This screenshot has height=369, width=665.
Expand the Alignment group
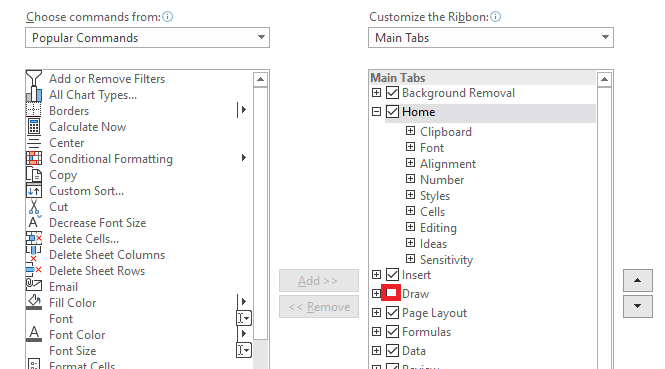pos(410,163)
